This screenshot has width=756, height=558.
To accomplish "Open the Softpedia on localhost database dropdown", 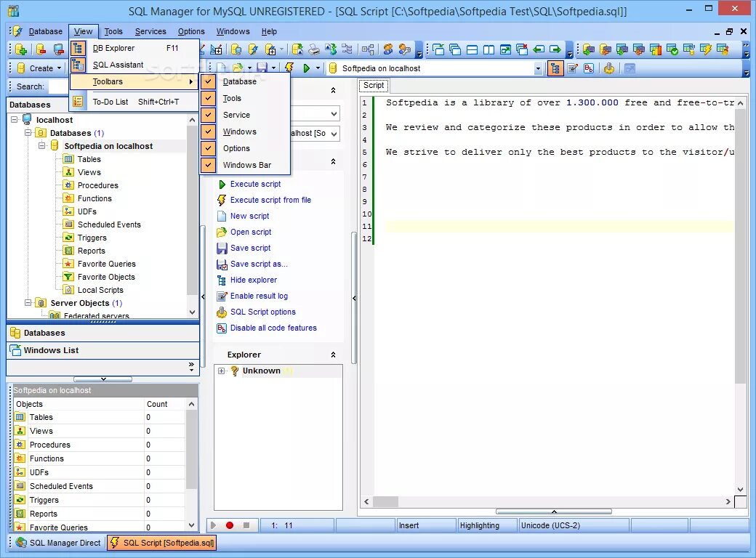I will (538, 69).
